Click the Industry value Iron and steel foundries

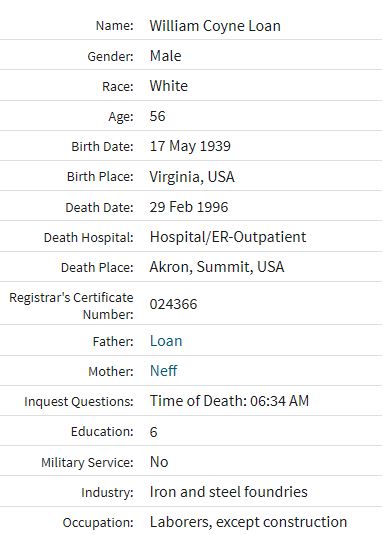[x=229, y=492]
